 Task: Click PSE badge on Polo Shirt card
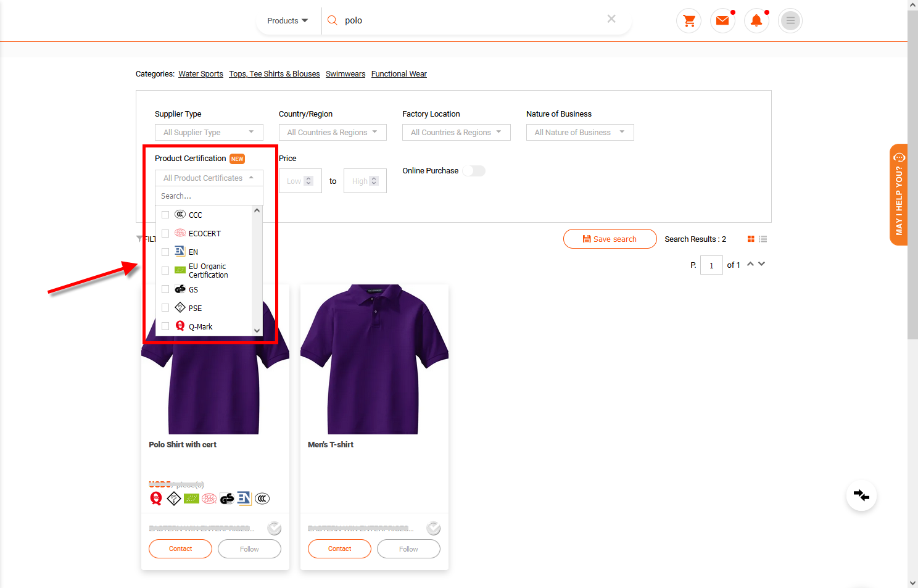(x=174, y=499)
